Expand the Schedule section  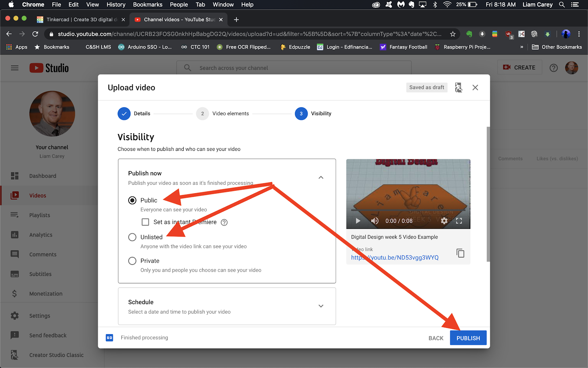[x=321, y=306]
